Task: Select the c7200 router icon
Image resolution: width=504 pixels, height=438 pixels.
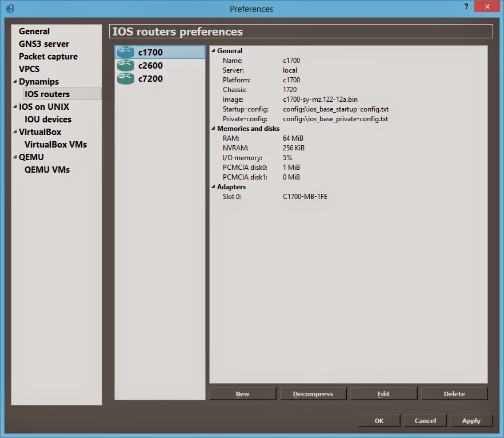Action: coord(125,78)
